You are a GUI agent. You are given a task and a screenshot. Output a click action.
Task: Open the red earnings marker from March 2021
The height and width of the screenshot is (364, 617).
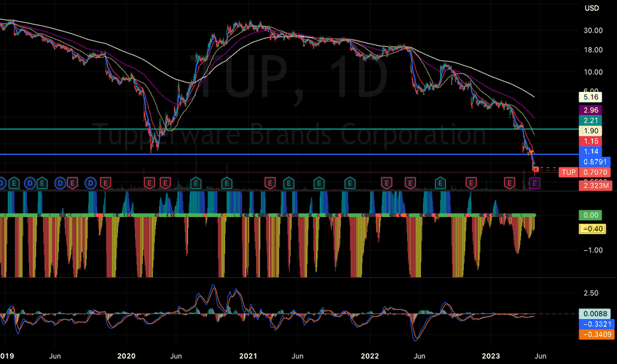click(x=270, y=183)
